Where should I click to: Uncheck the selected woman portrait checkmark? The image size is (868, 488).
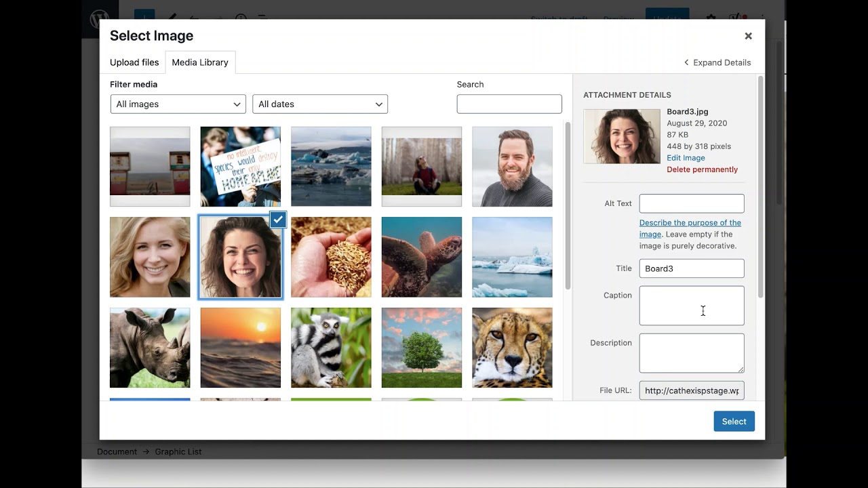pyautogui.click(x=278, y=220)
